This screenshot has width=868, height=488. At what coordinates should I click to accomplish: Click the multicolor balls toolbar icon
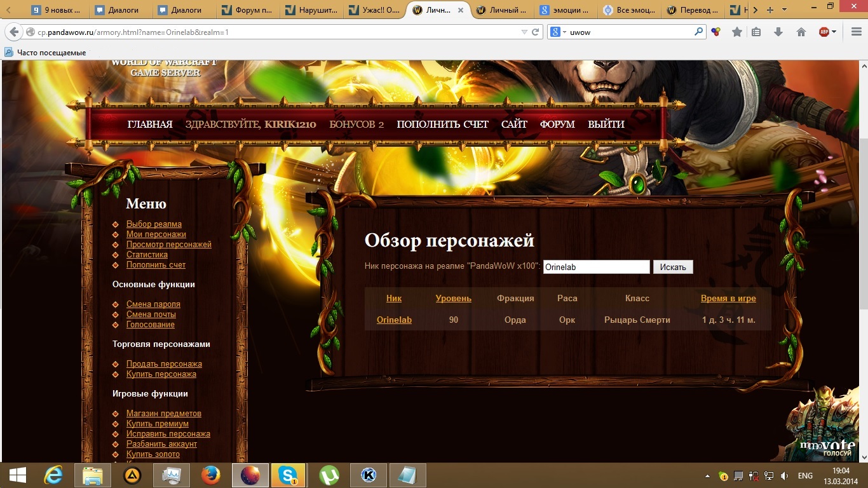716,32
